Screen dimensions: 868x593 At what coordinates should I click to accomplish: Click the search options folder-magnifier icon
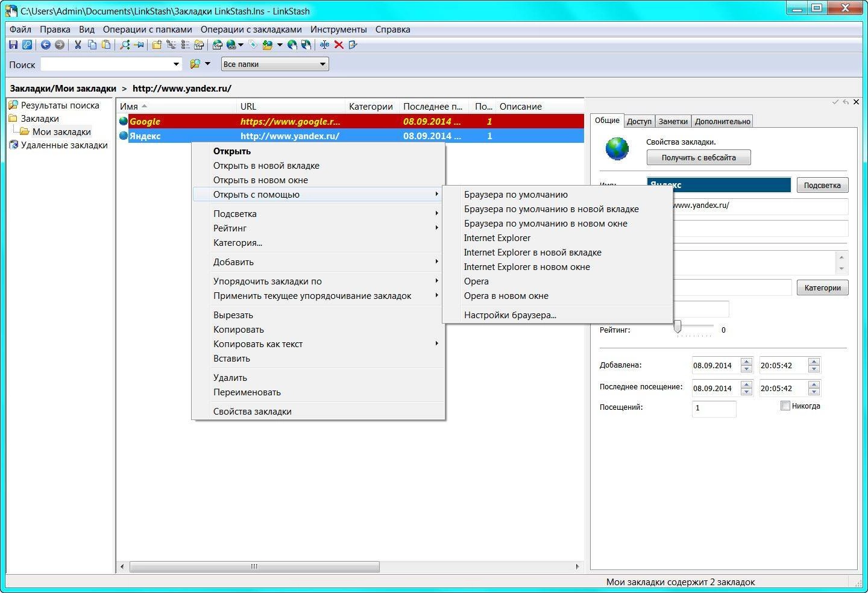pos(195,64)
